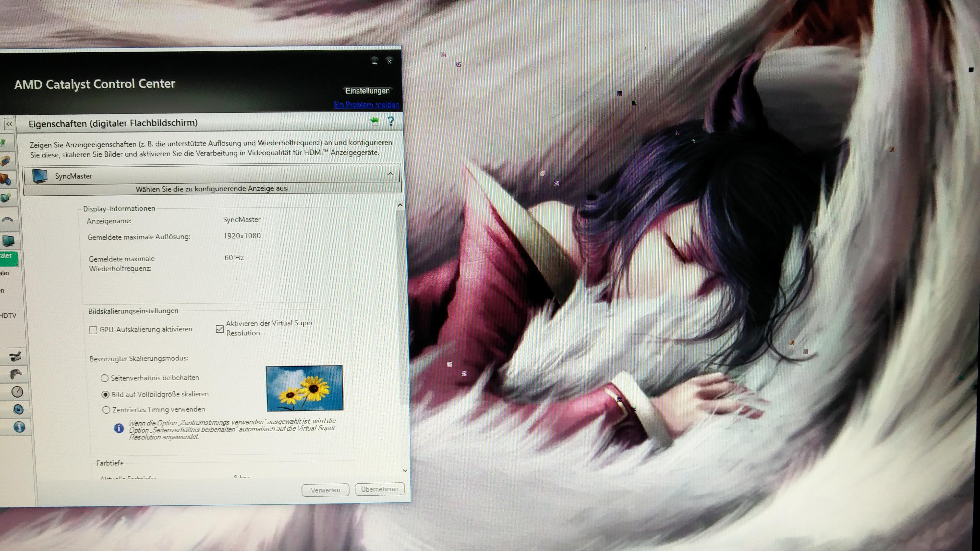Click the monitor display management sidebar icon
Viewport: 980px width, 551px height.
[x=8, y=240]
